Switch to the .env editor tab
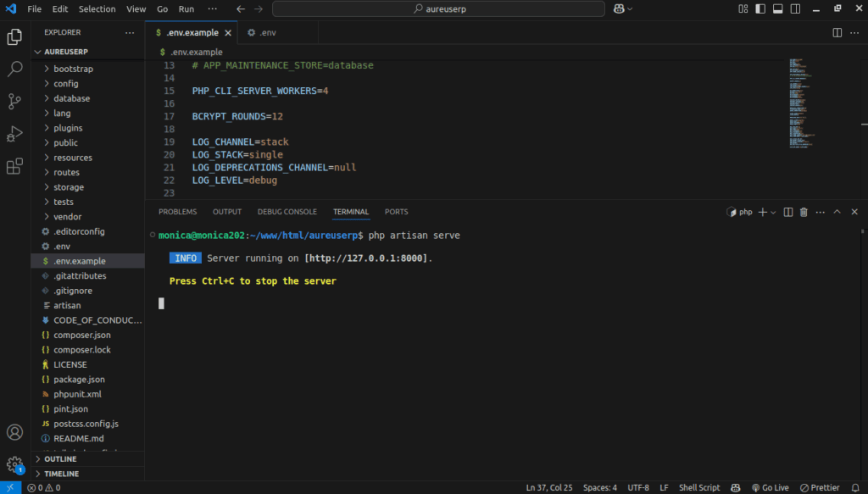The height and width of the screenshot is (494, 868). click(x=267, y=33)
